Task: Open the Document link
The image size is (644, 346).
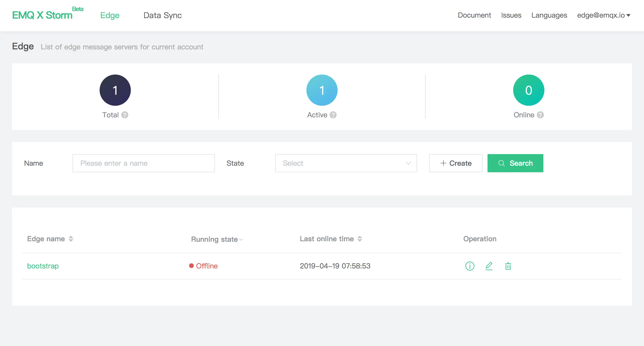Action: (474, 15)
